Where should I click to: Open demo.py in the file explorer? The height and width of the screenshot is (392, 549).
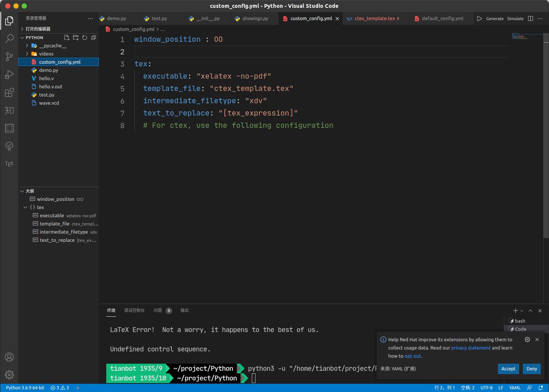click(48, 70)
